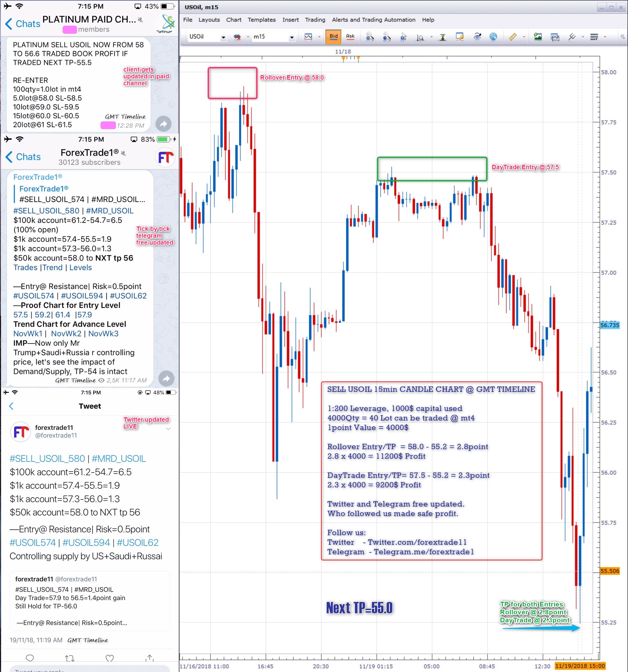The height and width of the screenshot is (672, 628).
Task: Expand the list properties dropdown arrow
Action: coord(605,37)
